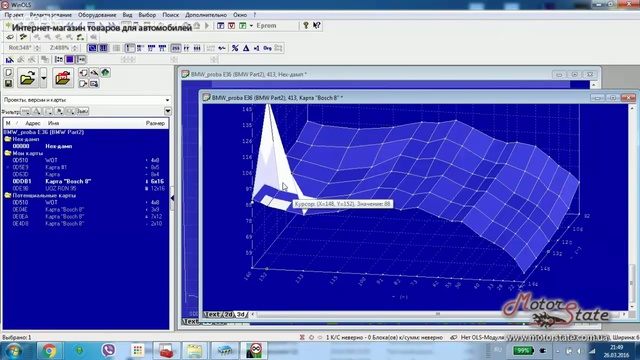Toggle the first pressed blue view button
Screen dimensions: 640x360
93,48
